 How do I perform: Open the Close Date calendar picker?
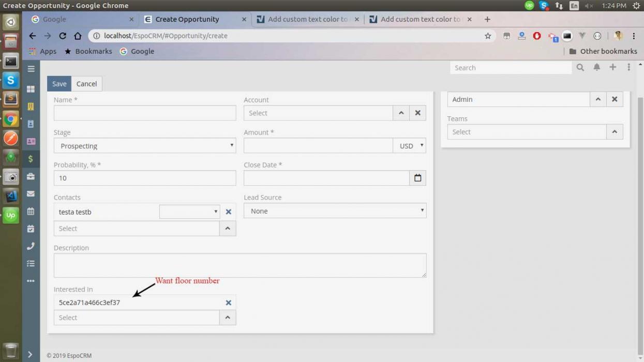tap(417, 178)
